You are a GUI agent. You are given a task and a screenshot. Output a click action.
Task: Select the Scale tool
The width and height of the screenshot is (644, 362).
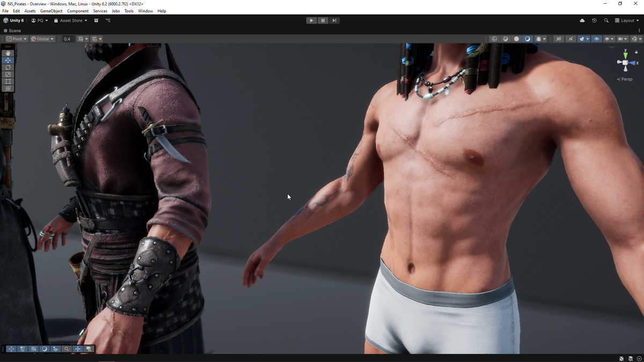(8, 74)
